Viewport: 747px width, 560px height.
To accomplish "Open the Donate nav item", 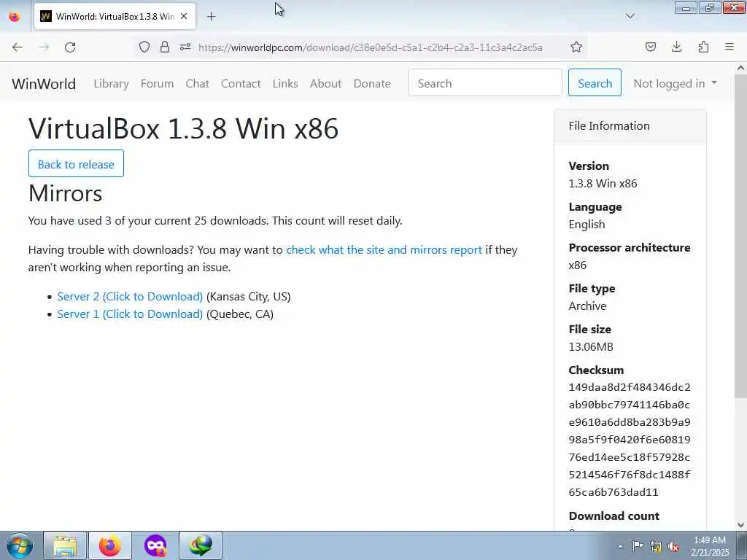I will [x=372, y=83].
